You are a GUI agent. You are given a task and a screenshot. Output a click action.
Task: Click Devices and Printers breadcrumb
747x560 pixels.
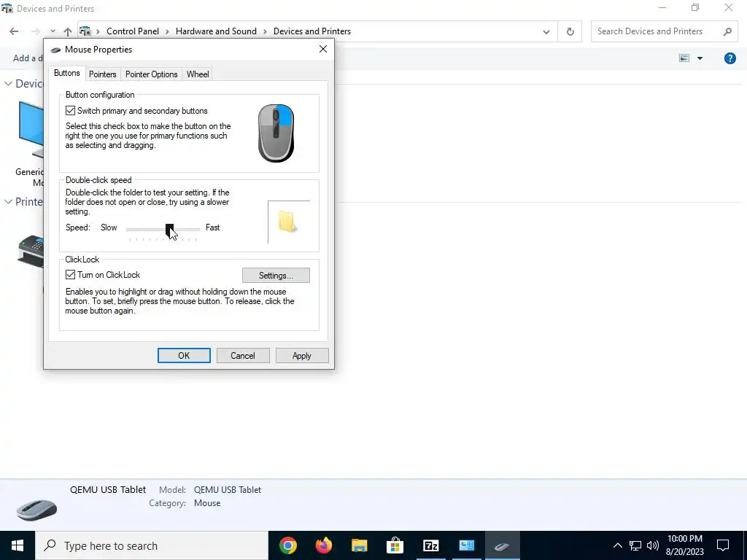point(312,31)
